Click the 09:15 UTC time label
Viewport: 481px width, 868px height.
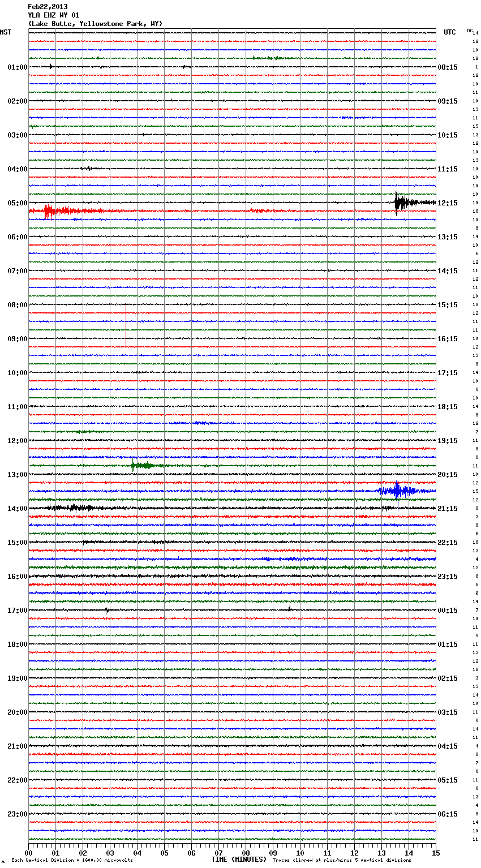(448, 101)
